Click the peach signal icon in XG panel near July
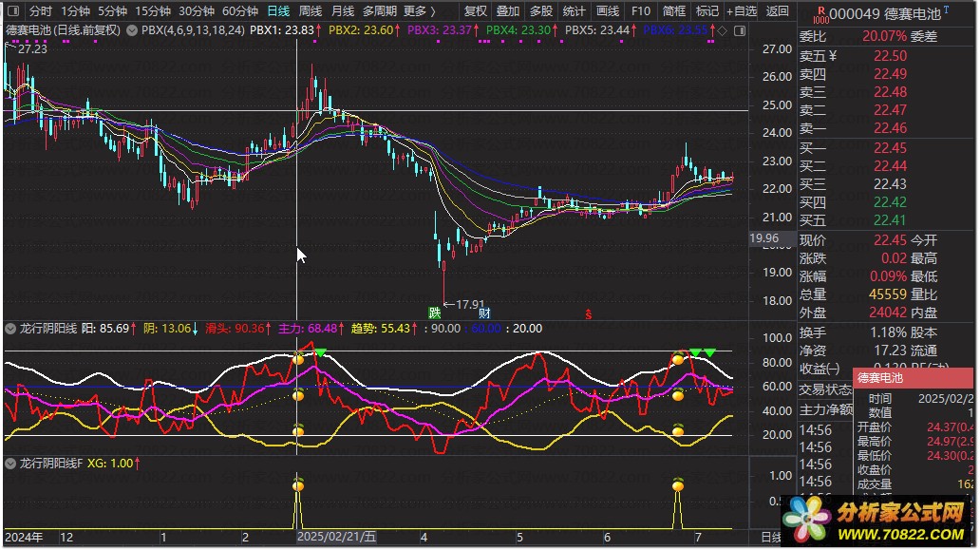 point(677,485)
